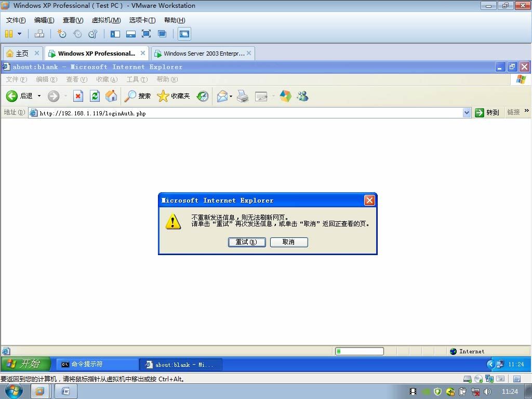Image resolution: width=532 pixels, height=399 pixels.
Task: Click the IE loading progress bar
Action: point(360,351)
